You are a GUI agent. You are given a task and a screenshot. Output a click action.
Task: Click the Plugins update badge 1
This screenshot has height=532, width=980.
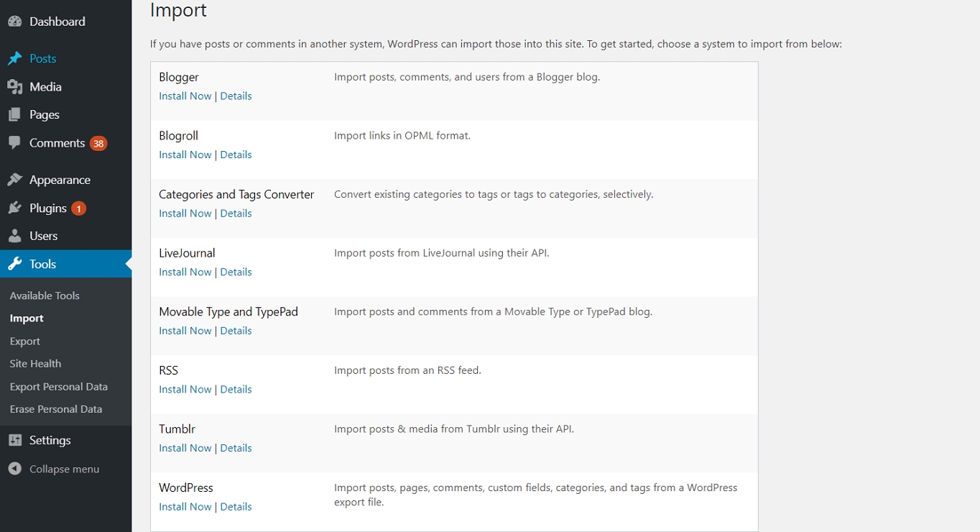pos(78,208)
